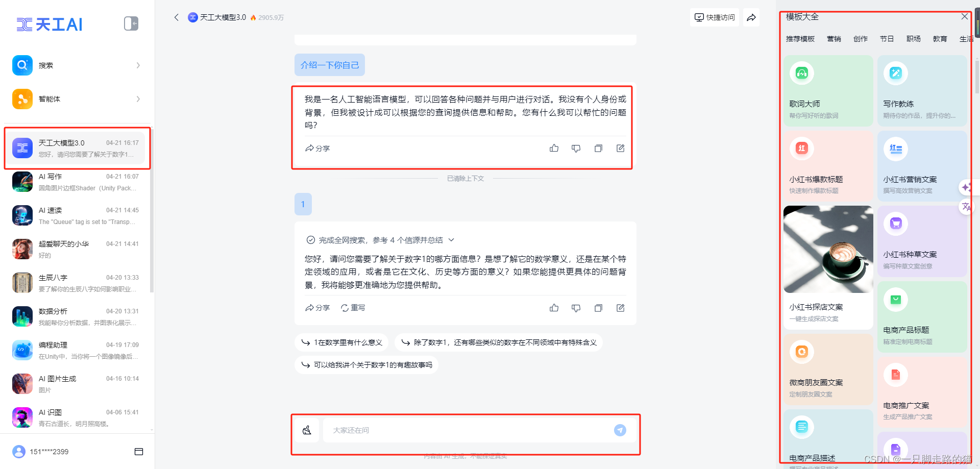Expand the 搜索 row chevron
Viewport: 980px width, 469px height.
coord(138,65)
